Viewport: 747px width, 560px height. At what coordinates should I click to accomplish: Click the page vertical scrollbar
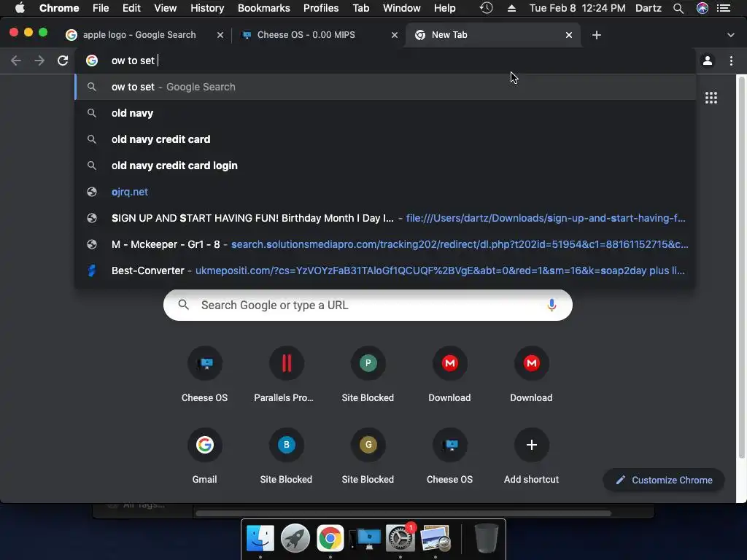click(742, 267)
